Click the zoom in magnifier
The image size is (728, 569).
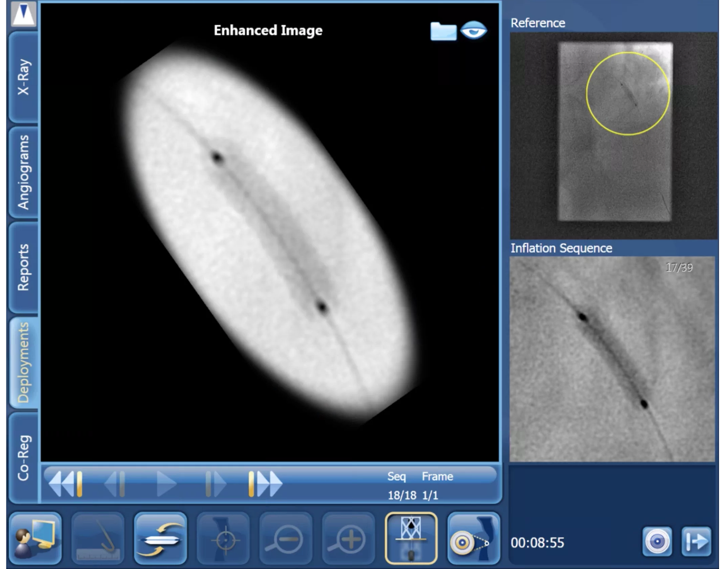(348, 538)
